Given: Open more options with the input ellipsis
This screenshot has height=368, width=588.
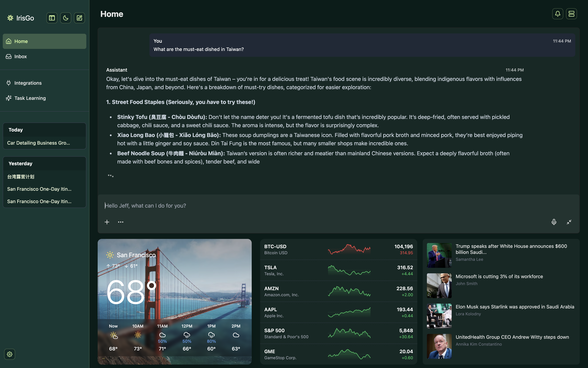Looking at the screenshot, I should [x=121, y=222].
